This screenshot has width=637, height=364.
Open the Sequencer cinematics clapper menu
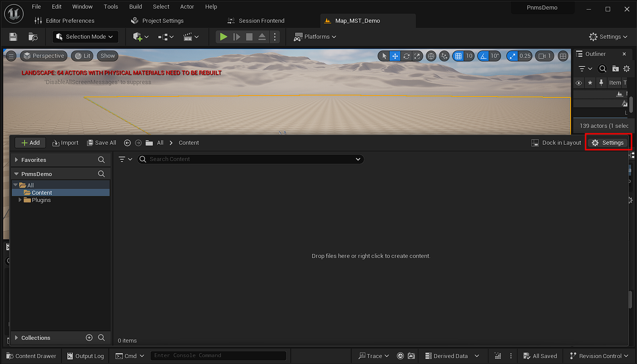tap(191, 37)
